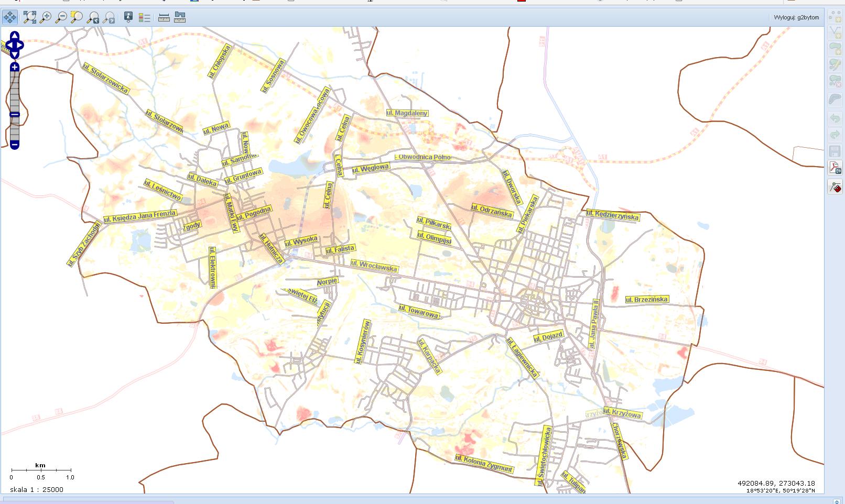Click the Wyloguj: g2bytom logout link
The width and height of the screenshot is (845, 504).
pos(796,17)
